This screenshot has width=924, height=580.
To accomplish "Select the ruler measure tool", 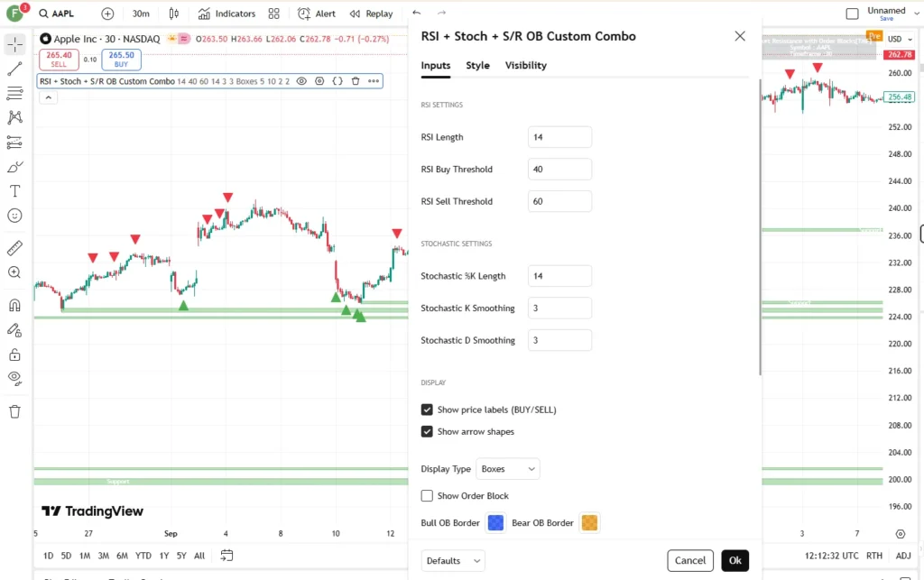I will (x=14, y=248).
